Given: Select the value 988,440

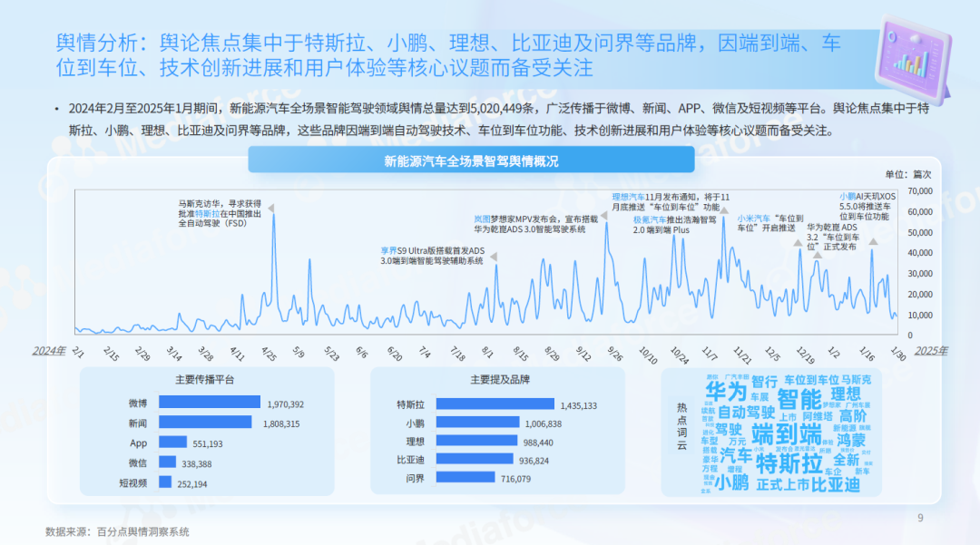Looking at the screenshot, I should click(538, 443).
